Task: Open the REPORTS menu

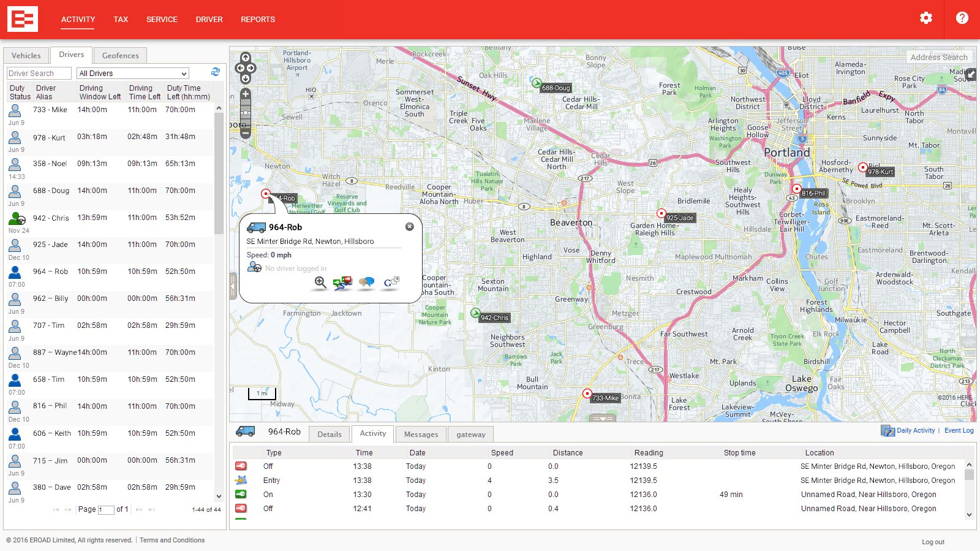Action: tap(258, 20)
